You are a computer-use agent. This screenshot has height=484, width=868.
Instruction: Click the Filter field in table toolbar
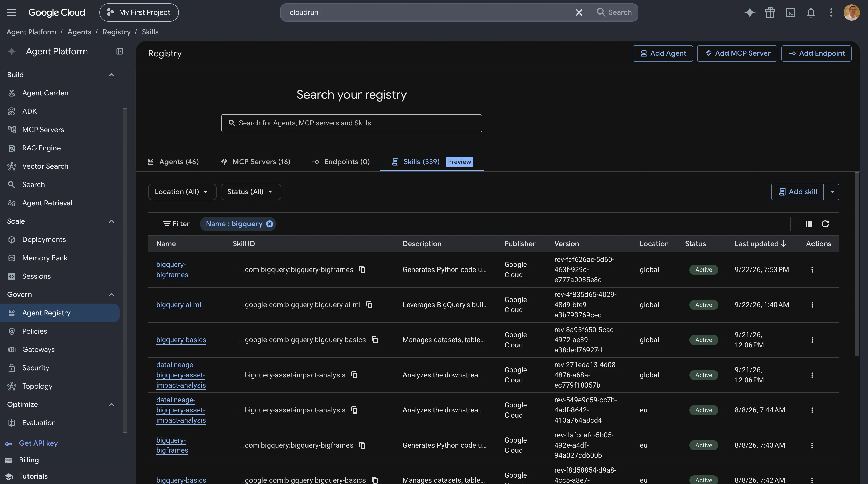tap(176, 224)
